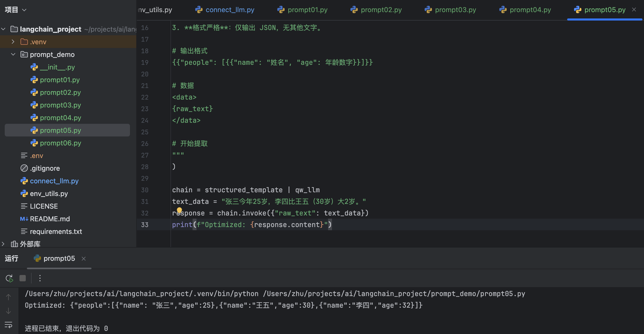644x334 pixels.
Task: Switch to the connect_llm.py editor tab
Action: tap(229, 10)
